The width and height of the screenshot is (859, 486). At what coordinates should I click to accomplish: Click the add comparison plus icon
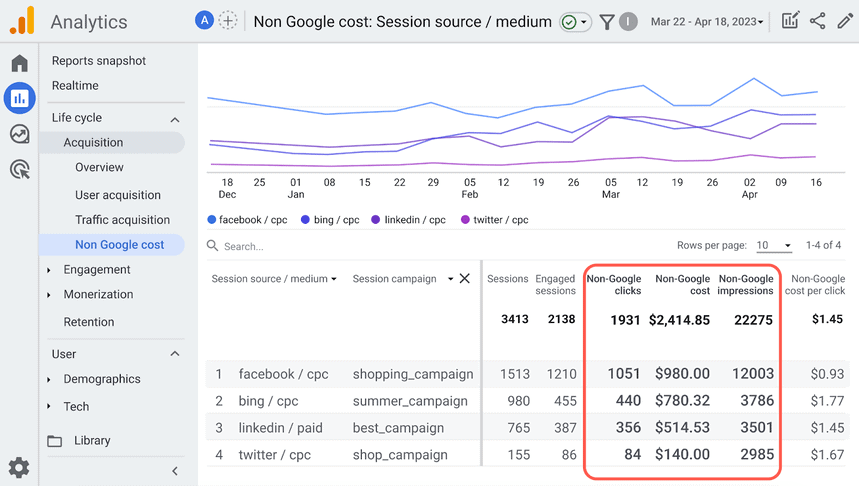(229, 21)
